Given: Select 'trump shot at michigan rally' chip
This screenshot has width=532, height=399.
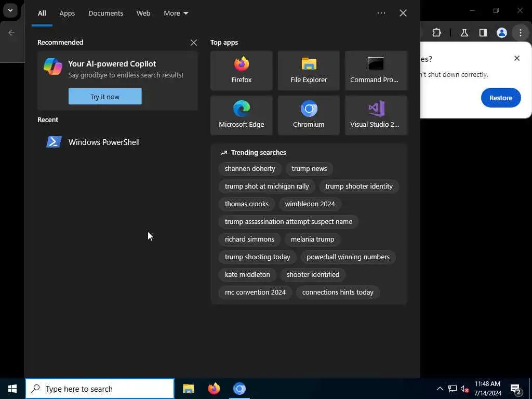Looking at the screenshot, I should point(267,187).
